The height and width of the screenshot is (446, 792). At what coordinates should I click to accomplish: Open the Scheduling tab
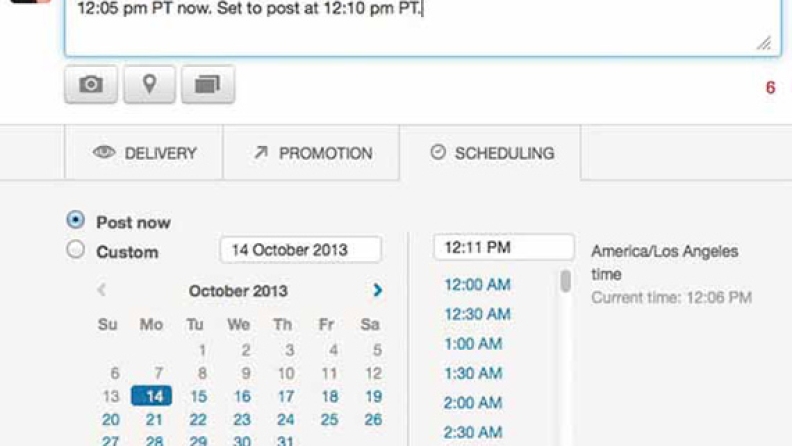point(491,153)
